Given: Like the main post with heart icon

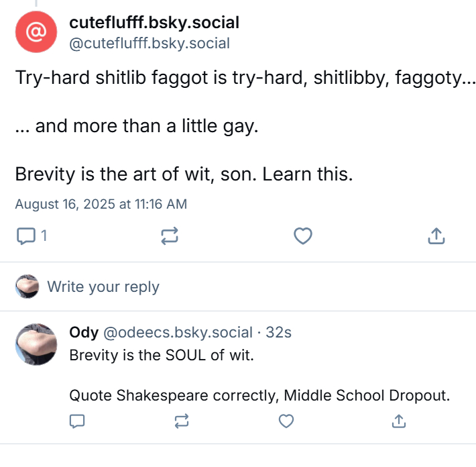Looking at the screenshot, I should 304,236.
